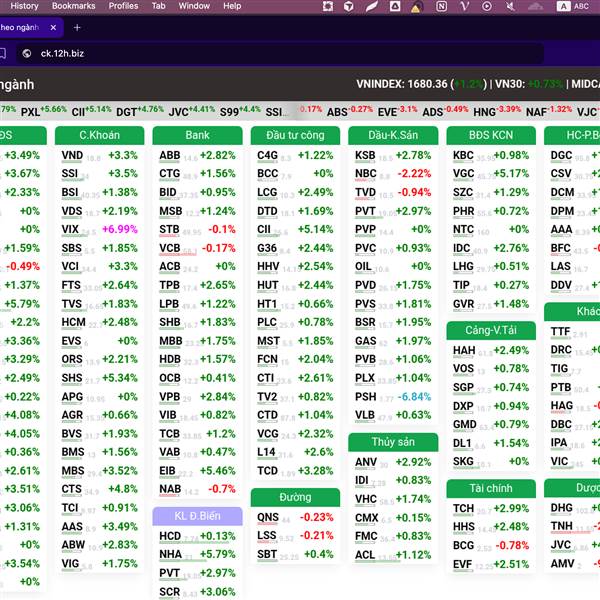Select the Đầu tư công sector header
This screenshot has height=600, width=600.
click(x=295, y=135)
